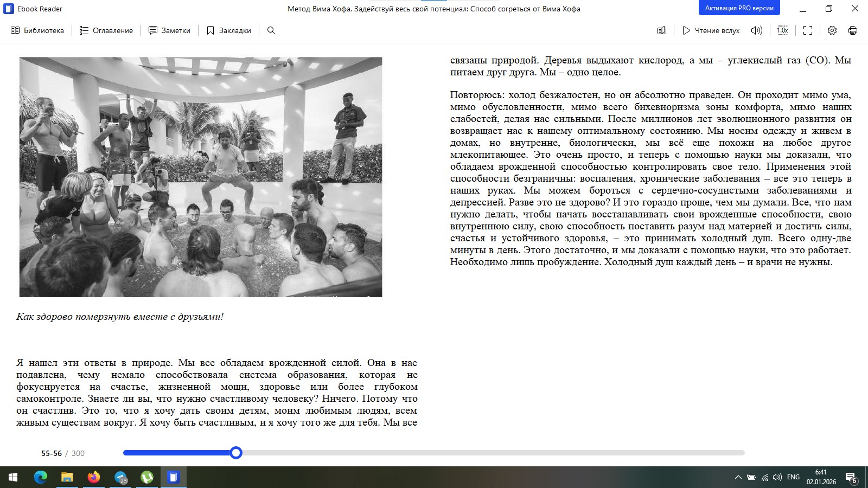Open the Windows notification center
The height and width of the screenshot is (488, 868).
(851, 477)
